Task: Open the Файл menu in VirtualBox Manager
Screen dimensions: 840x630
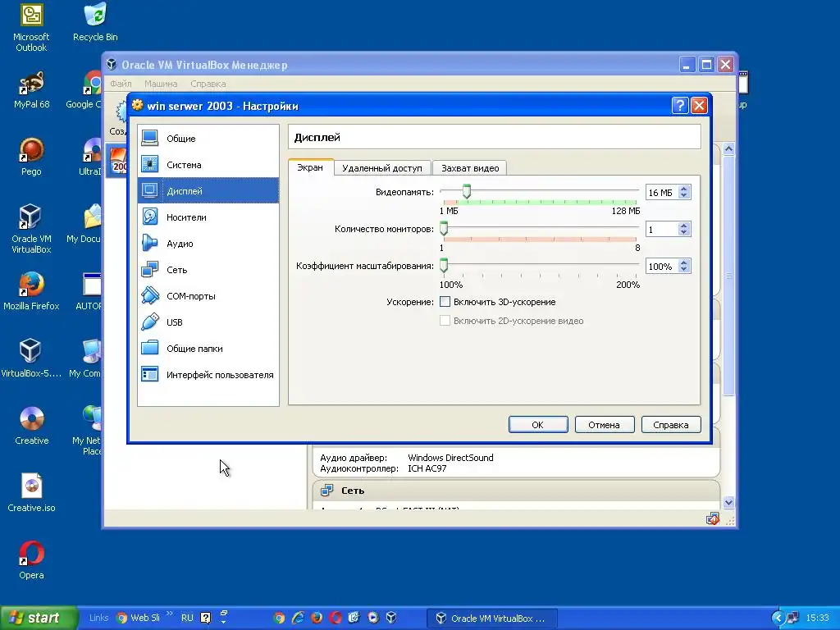Action: 121,84
